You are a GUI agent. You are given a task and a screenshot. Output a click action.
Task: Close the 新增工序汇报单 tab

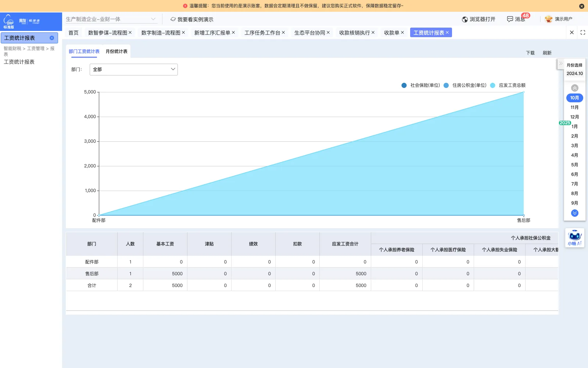(233, 32)
